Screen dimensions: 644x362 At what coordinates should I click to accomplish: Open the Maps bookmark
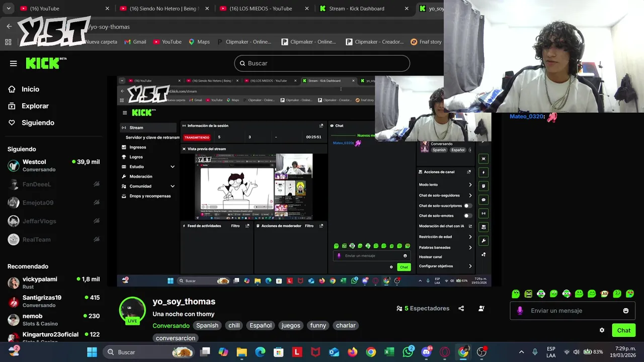pyautogui.click(x=199, y=42)
